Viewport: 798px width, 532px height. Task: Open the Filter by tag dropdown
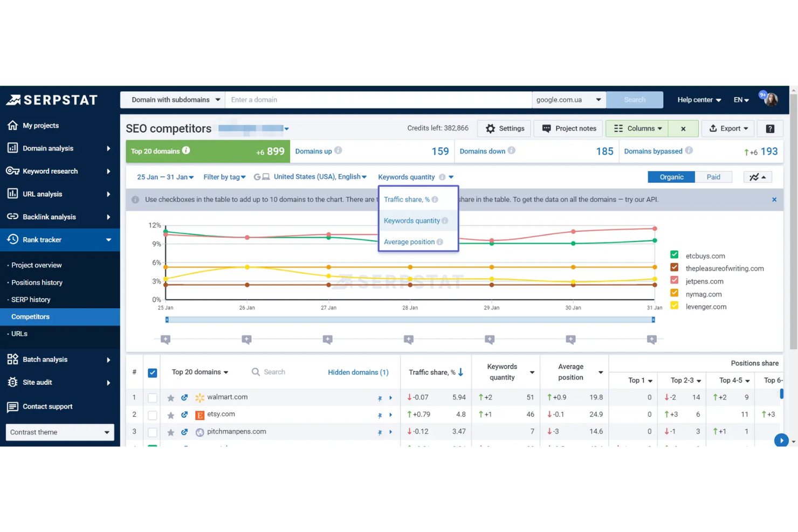tap(224, 177)
